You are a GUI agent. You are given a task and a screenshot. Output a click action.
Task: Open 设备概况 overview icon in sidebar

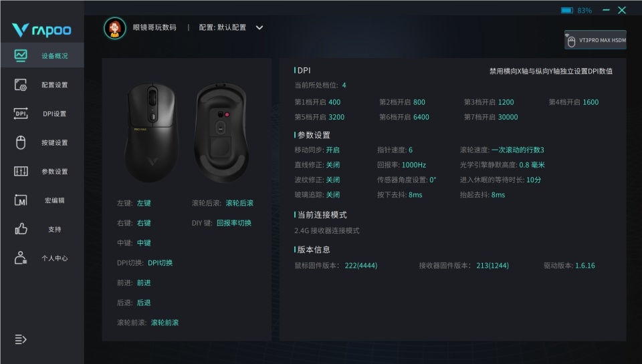[21, 55]
